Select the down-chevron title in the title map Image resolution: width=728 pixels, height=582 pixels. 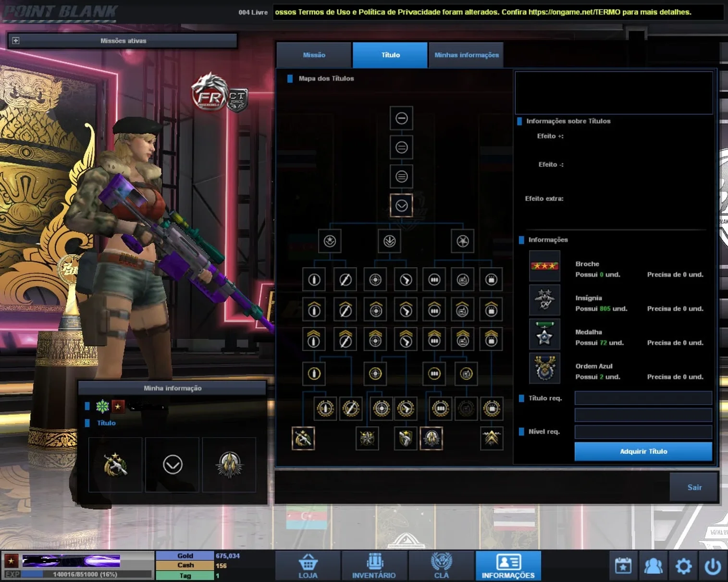[x=401, y=206]
